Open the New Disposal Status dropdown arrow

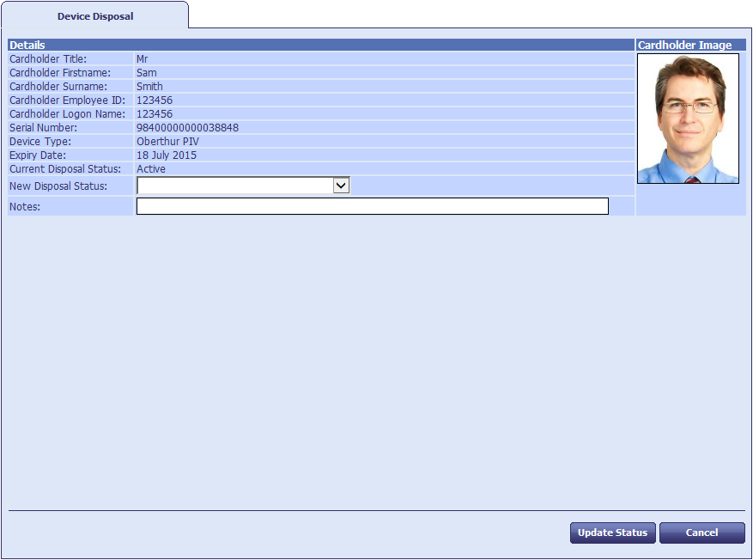pyautogui.click(x=341, y=186)
